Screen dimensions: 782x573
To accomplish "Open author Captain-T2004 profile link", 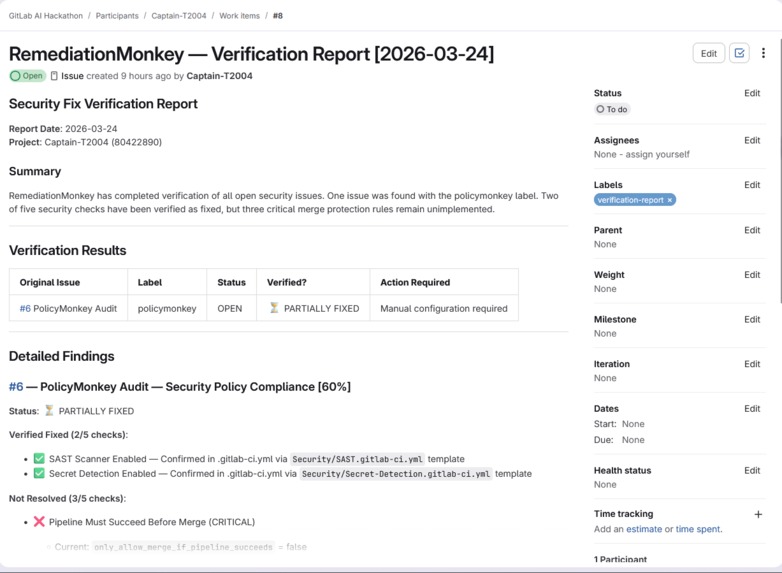I will pos(219,76).
